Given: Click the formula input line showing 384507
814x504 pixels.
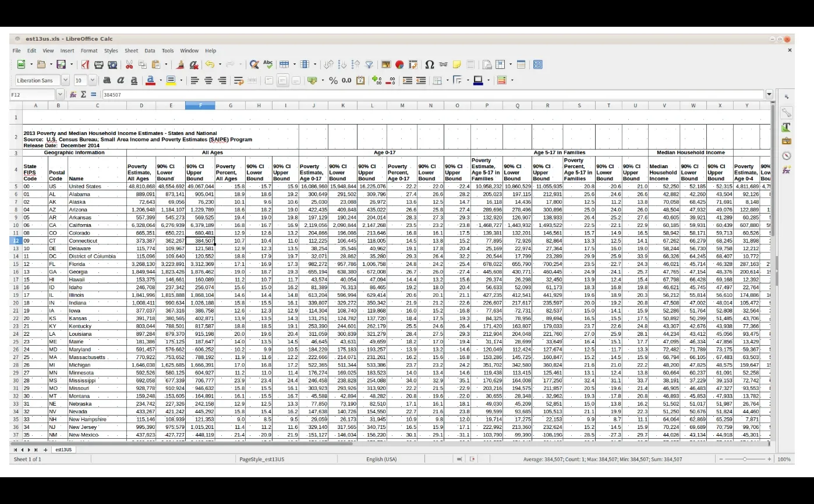Looking at the screenshot, I should 432,94.
